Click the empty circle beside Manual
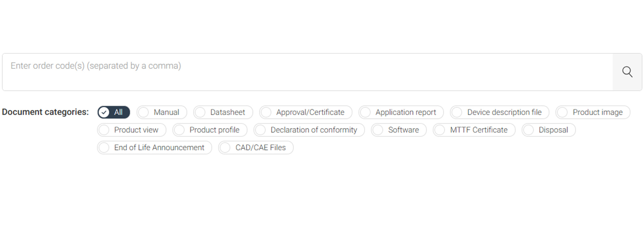 pyautogui.click(x=143, y=112)
